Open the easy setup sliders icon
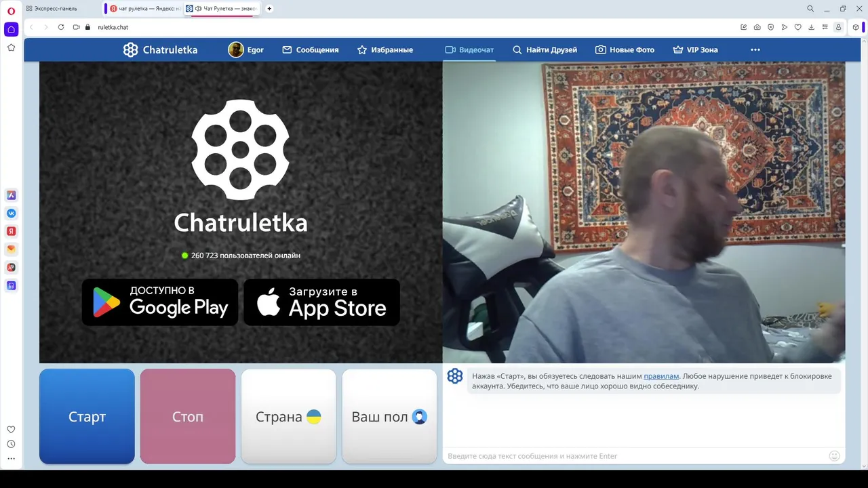The height and width of the screenshot is (488, 868). [x=825, y=27]
